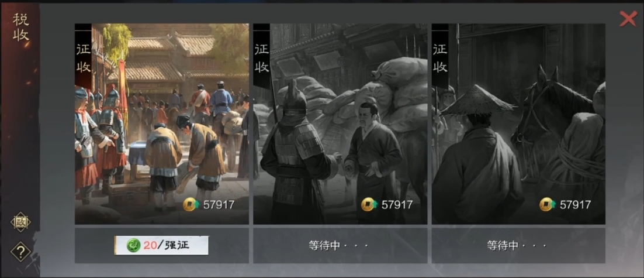Click the 征收 label on the first card
Viewport: 644px width, 278px height.
[x=84, y=57]
